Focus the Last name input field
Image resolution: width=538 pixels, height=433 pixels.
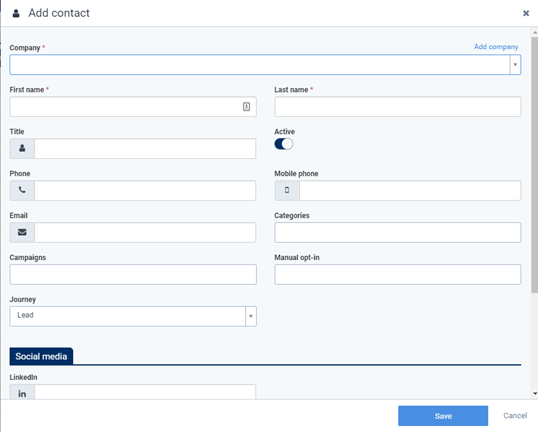click(x=398, y=107)
